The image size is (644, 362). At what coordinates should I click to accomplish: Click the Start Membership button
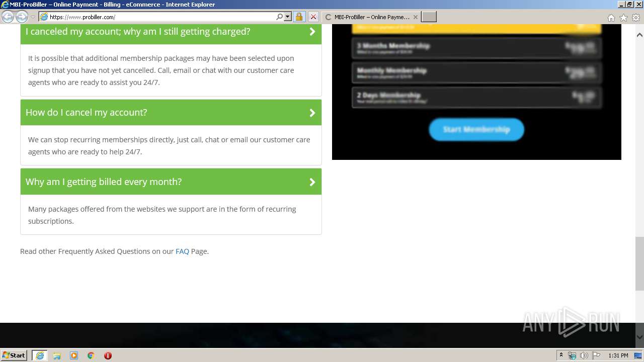click(x=476, y=129)
